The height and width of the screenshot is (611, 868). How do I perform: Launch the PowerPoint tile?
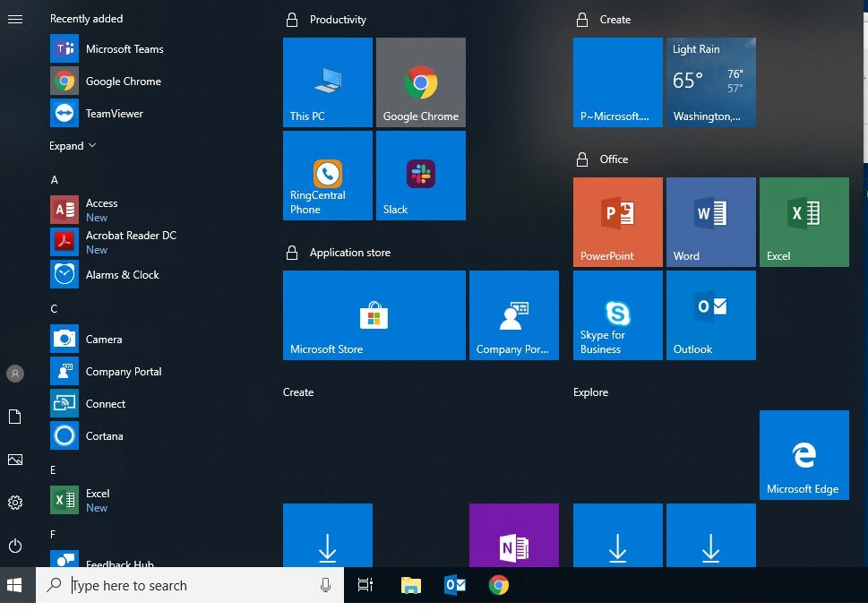coord(618,222)
